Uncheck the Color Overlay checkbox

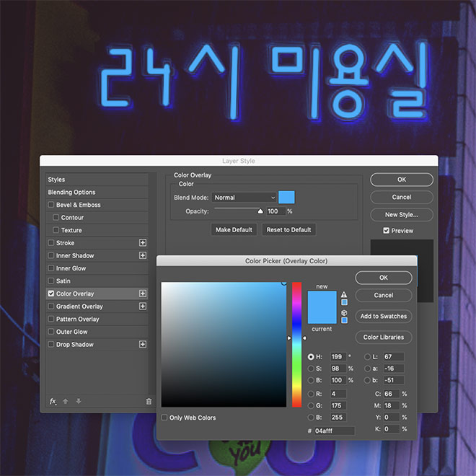click(51, 294)
